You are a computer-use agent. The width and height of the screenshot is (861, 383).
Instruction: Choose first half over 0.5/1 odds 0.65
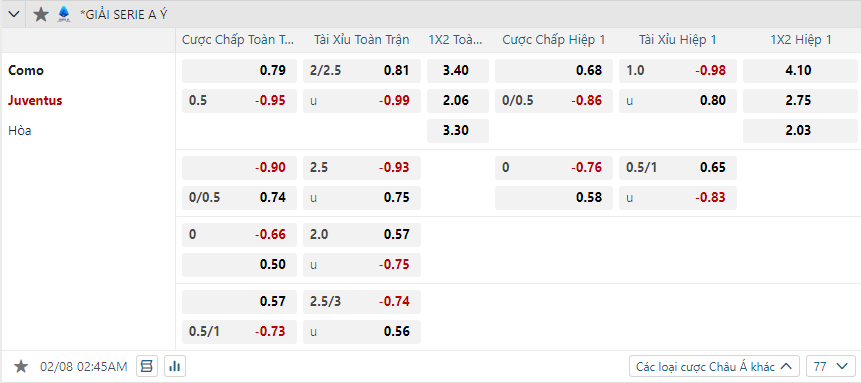[x=678, y=168]
